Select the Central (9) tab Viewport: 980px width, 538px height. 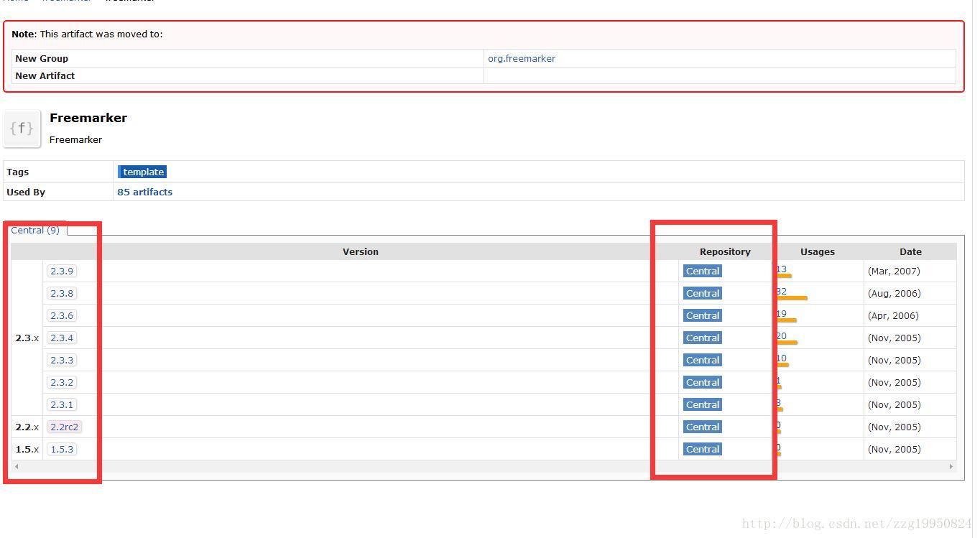tap(35, 230)
